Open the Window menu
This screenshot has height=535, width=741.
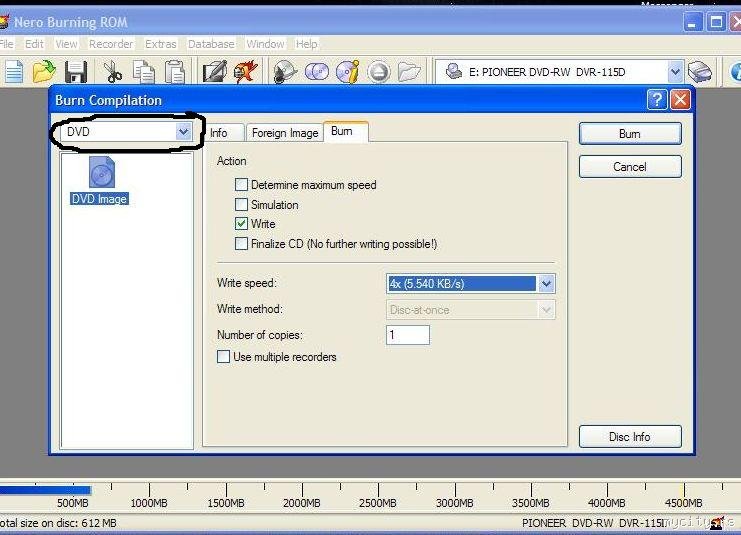265,44
